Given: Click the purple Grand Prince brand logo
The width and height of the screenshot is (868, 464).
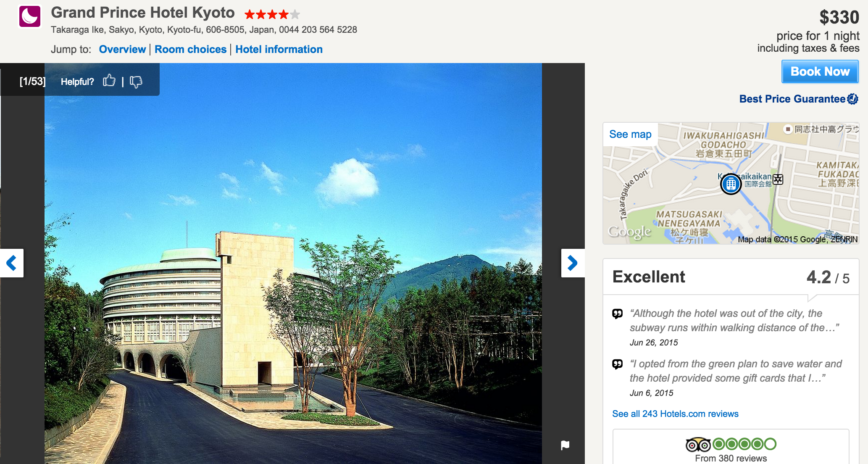Looking at the screenshot, I should point(30,16).
